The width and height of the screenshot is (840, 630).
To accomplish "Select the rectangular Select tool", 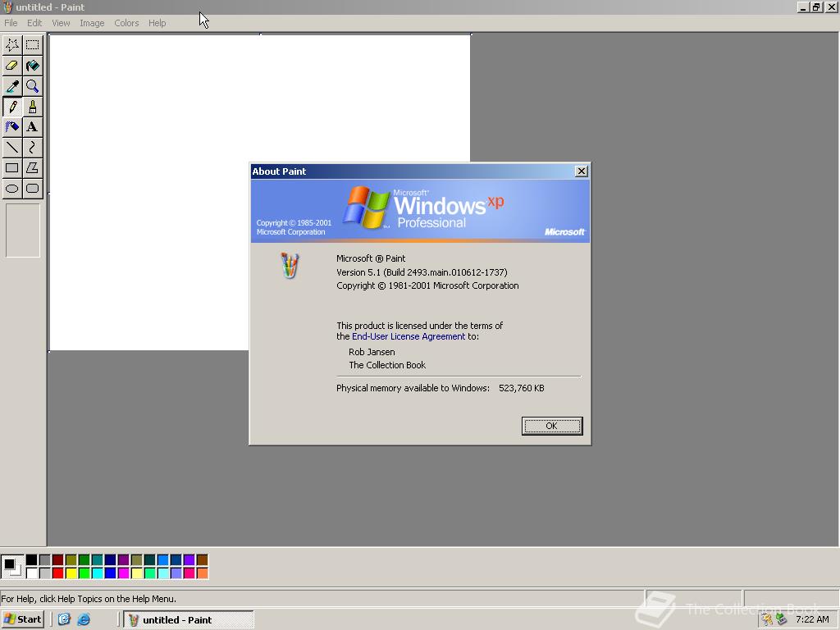I will click(x=32, y=45).
